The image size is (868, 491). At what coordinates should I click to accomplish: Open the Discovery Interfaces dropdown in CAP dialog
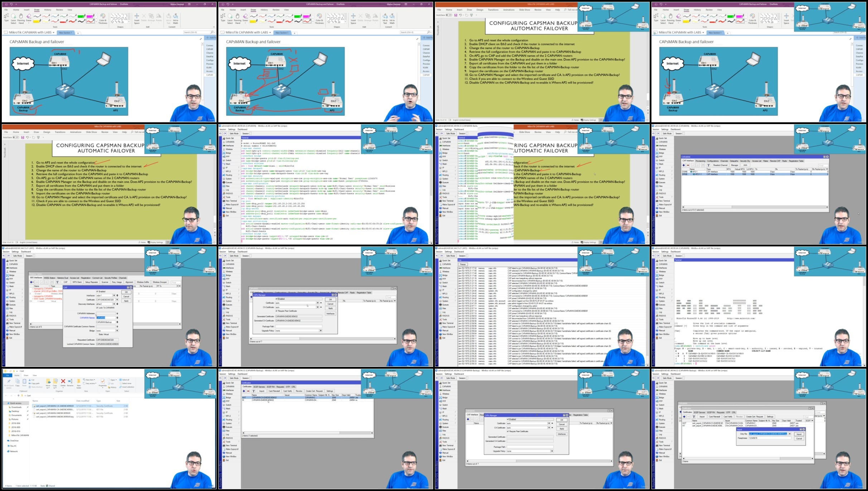click(x=115, y=304)
